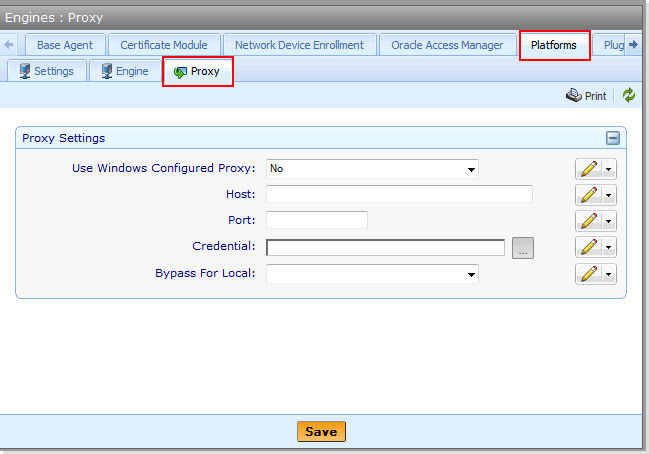Click pencil edit icon for Credential
This screenshot has height=454, width=649.
tap(588, 247)
